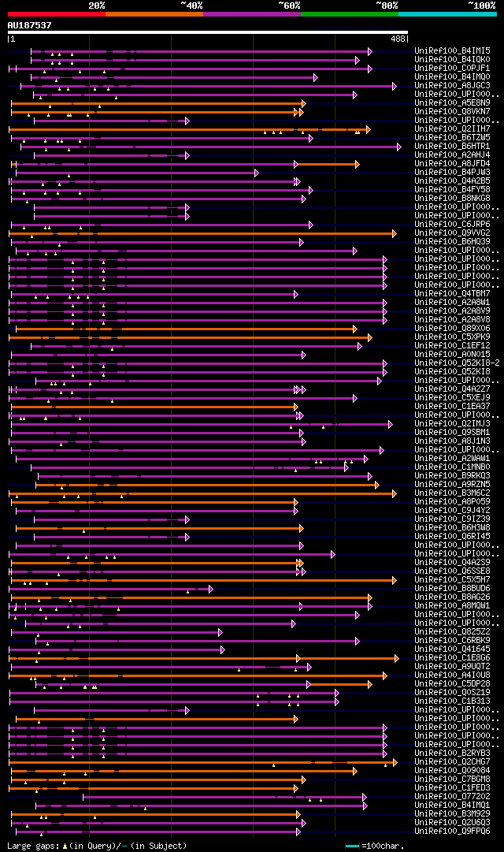Select the UniRef100_Q2CHG7 label
The width and height of the screenshot is (504, 852).
tap(452, 762)
